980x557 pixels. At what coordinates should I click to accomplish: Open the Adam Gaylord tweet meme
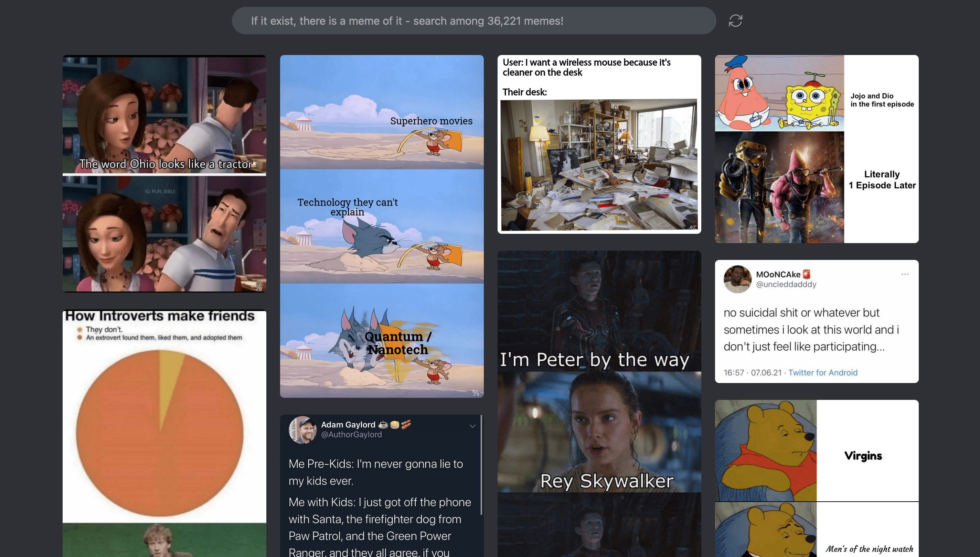pos(382,486)
